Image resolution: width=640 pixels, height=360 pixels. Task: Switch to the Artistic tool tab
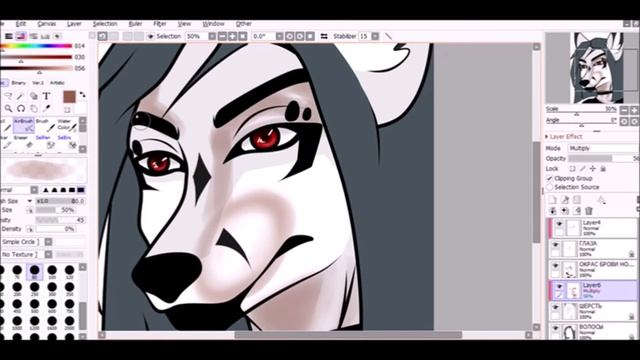point(57,83)
